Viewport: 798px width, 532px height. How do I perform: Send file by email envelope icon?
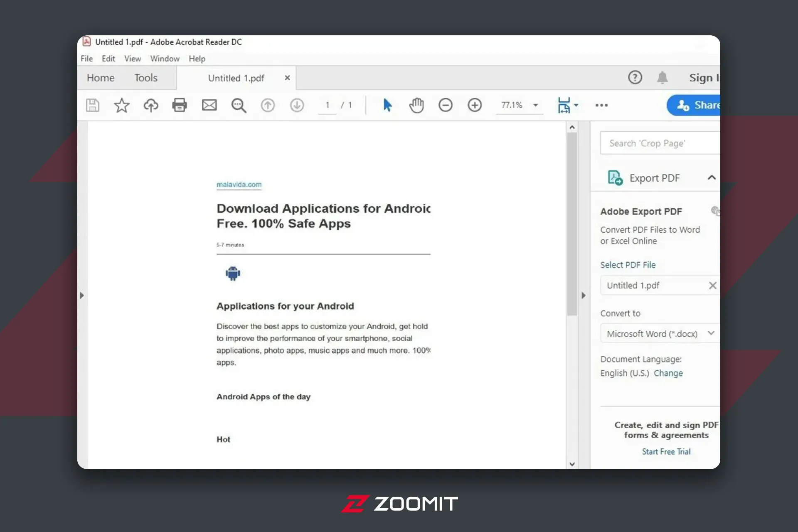pyautogui.click(x=209, y=105)
